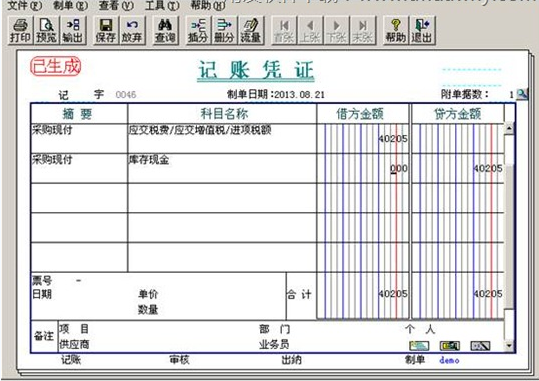Insert entry line with 插分 icon
The width and height of the screenshot is (539, 381).
pos(198,31)
